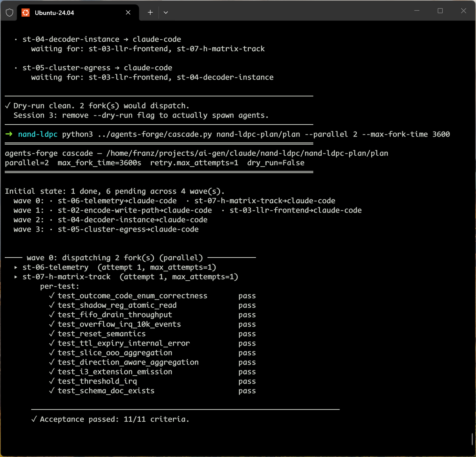Close the Ubuntu-24.04 tab

[128, 13]
